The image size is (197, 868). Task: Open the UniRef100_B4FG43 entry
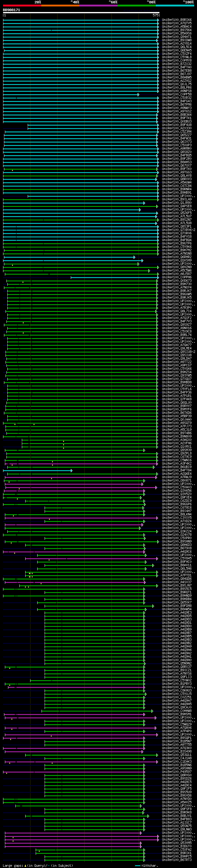click(x=177, y=101)
